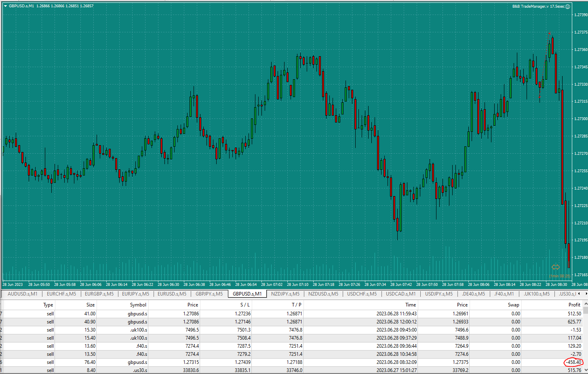This screenshot has width=588, height=374.
Task: Click the 7508.4 stop loss value
Action: pyautogui.click(x=244, y=338)
